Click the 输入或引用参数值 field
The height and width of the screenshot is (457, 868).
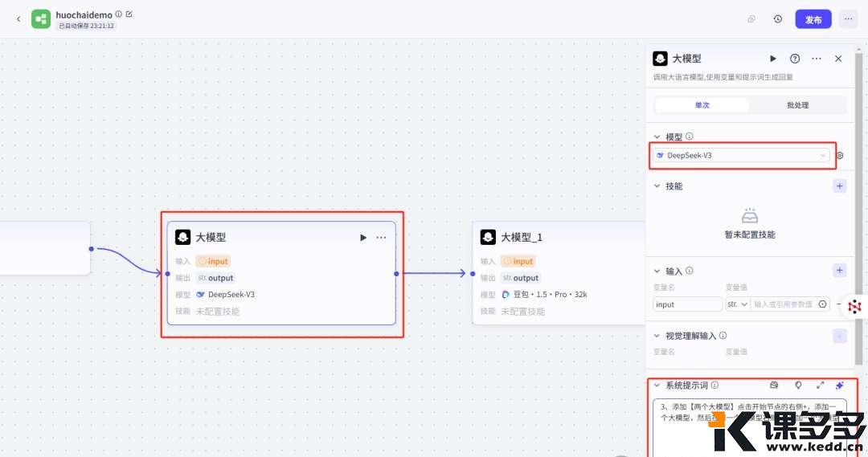(x=783, y=304)
